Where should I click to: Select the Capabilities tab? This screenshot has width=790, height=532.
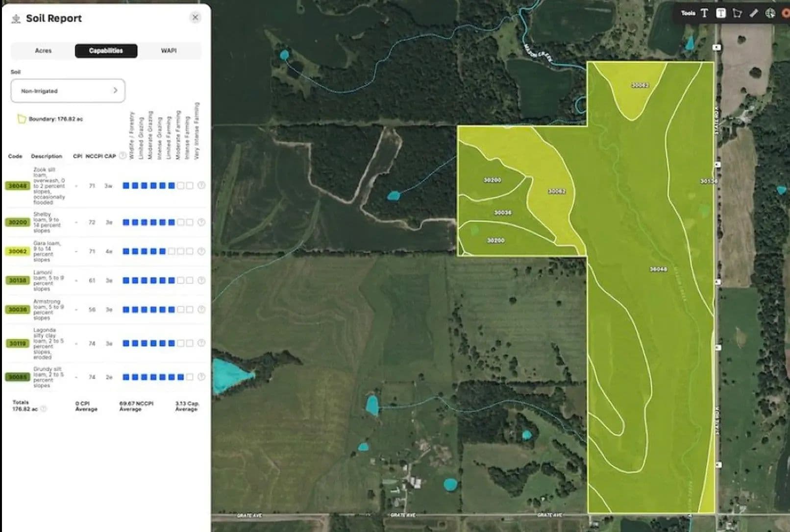point(106,50)
